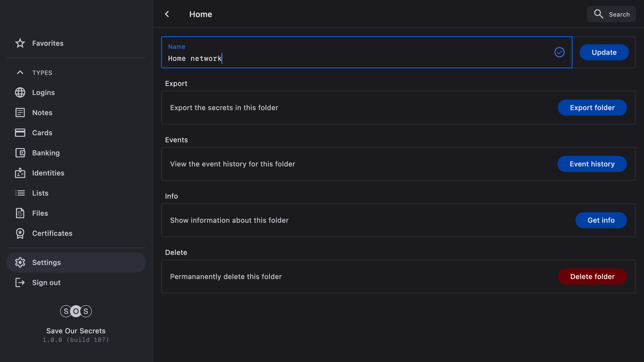Open Event history for this folder

click(x=592, y=164)
